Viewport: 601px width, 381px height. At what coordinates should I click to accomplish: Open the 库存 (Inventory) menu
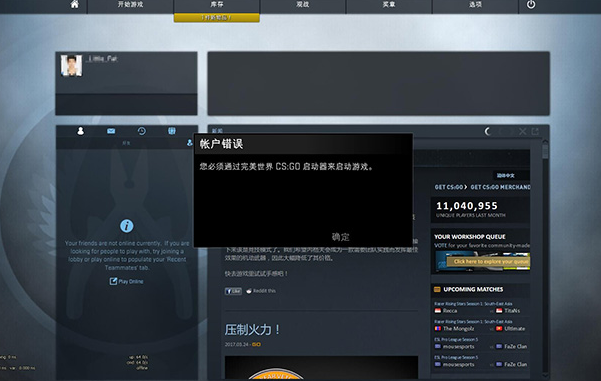(x=217, y=5)
